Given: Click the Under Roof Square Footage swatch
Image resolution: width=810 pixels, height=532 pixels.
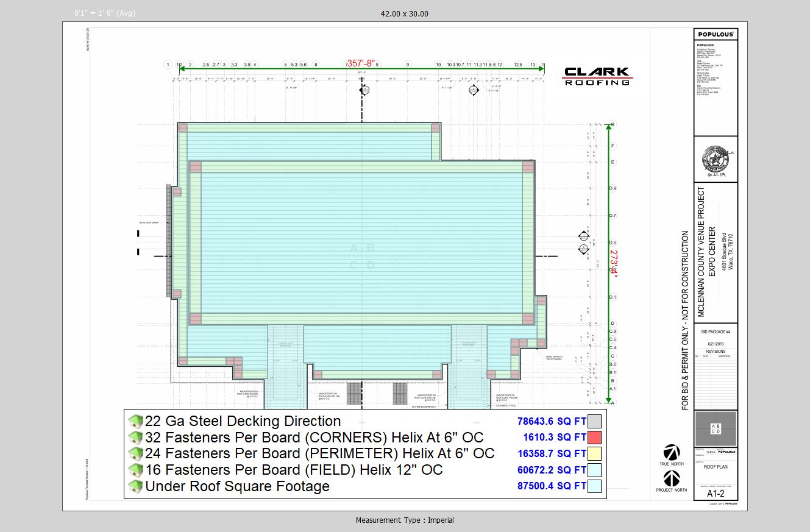Looking at the screenshot, I should click(595, 486).
